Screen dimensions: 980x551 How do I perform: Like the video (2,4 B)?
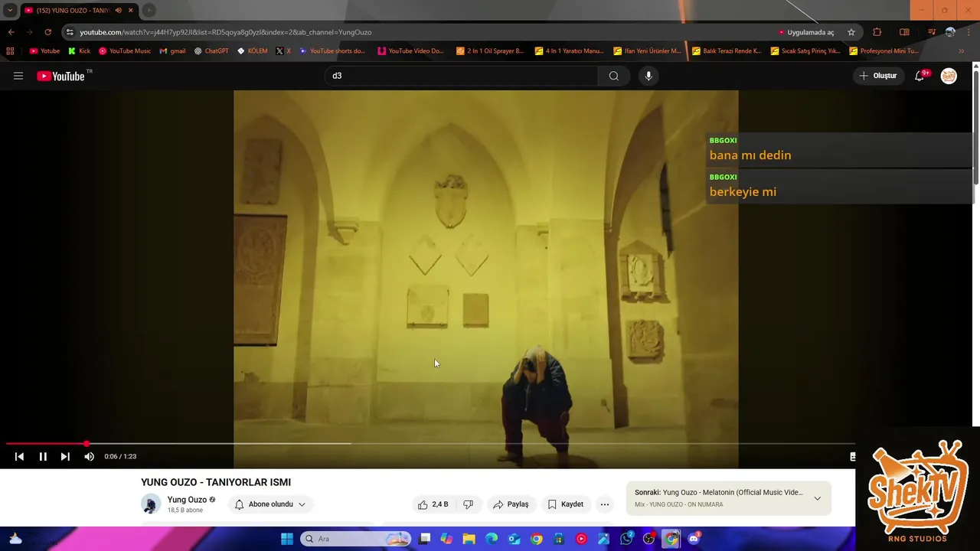coord(433,504)
